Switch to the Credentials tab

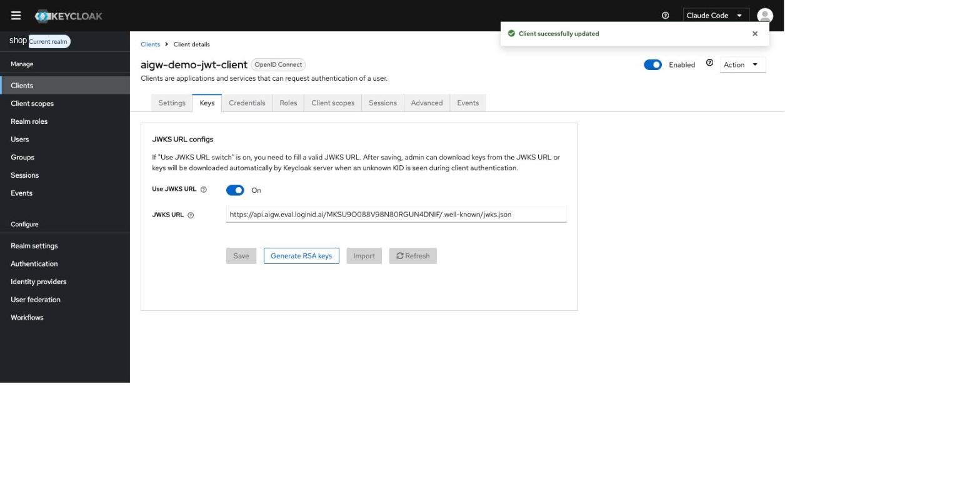[x=247, y=103]
